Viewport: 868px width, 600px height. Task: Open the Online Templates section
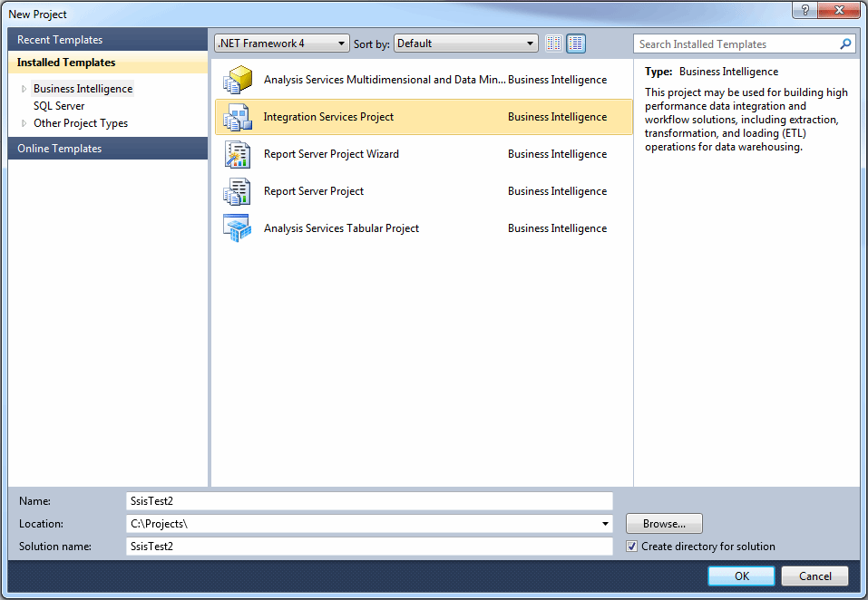click(x=58, y=148)
